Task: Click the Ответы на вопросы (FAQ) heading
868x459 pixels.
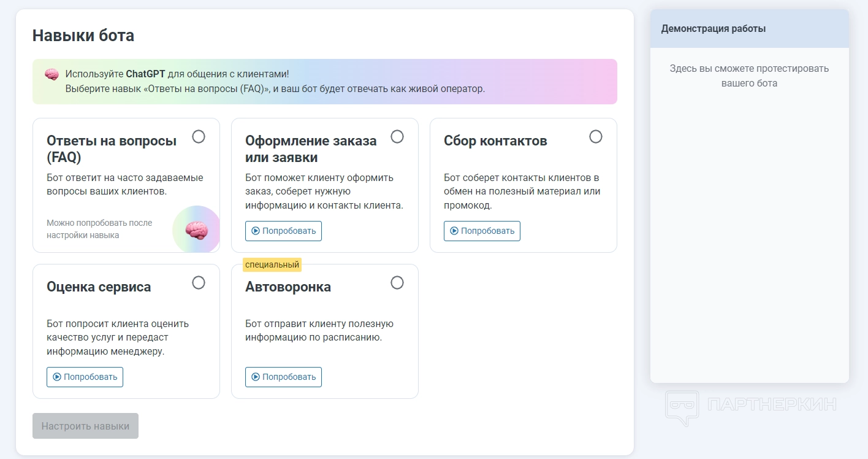Action: [x=112, y=149]
